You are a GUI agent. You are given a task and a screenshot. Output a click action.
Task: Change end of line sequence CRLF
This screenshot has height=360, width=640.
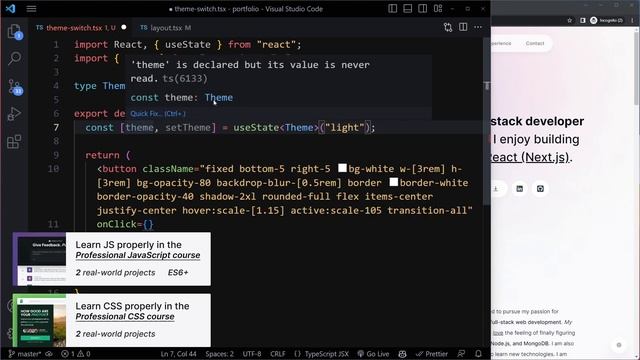pos(278,354)
